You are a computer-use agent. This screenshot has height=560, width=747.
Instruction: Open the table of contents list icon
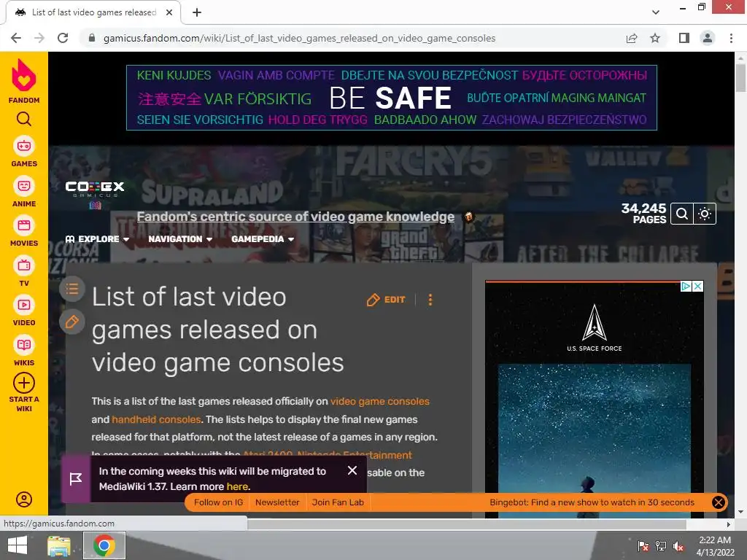[x=72, y=289]
